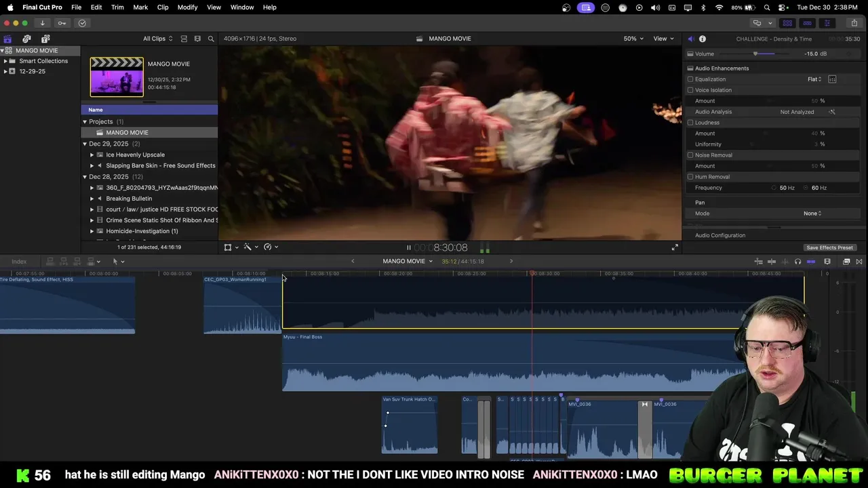Collapse the Projects group
This screenshot has height=488, width=868.
point(85,122)
